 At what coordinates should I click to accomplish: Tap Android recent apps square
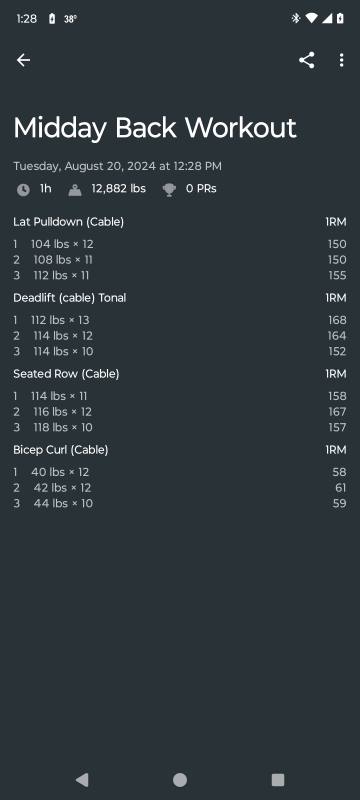click(x=278, y=780)
